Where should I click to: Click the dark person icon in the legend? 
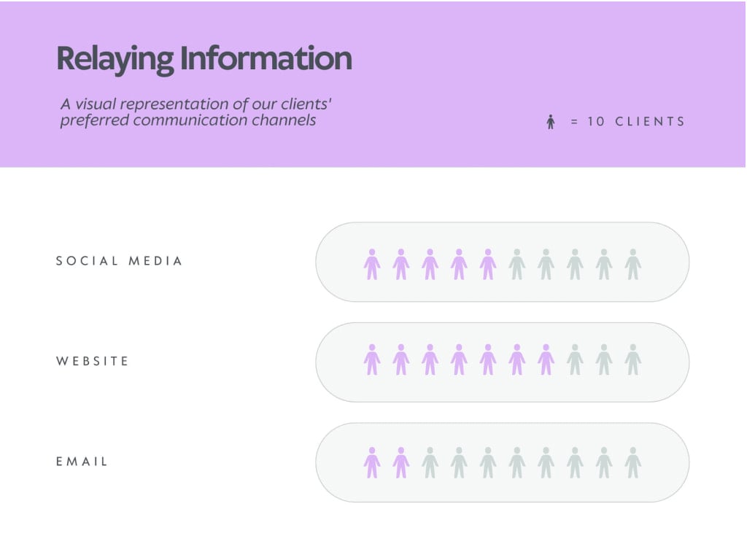tap(551, 122)
